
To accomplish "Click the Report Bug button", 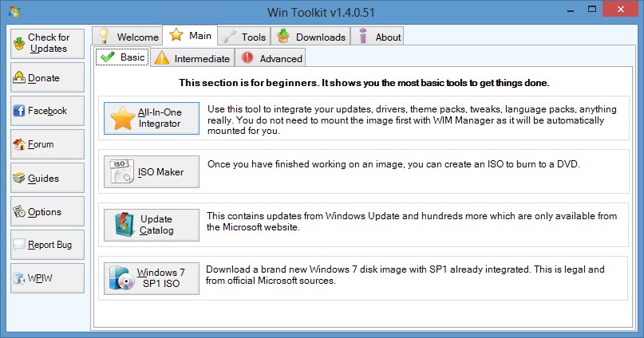I will tap(48, 245).
